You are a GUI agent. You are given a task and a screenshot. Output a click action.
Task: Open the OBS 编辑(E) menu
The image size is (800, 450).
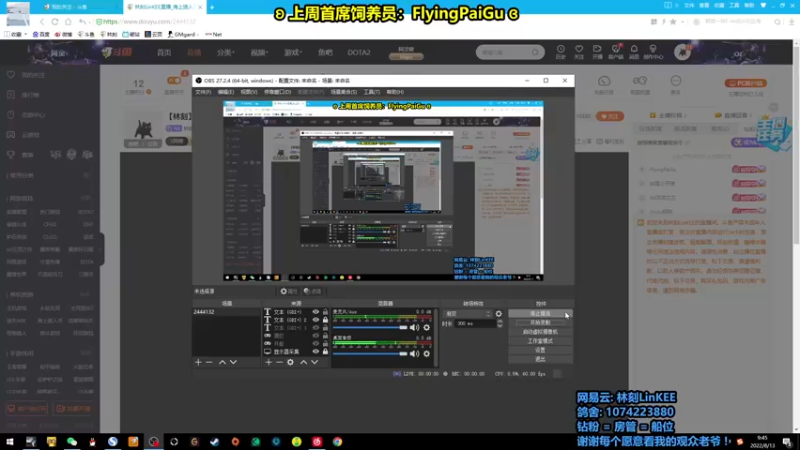(226, 92)
